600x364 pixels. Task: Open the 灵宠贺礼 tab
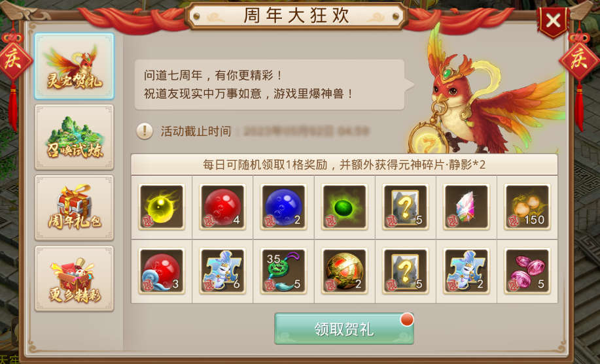pyautogui.click(x=74, y=66)
